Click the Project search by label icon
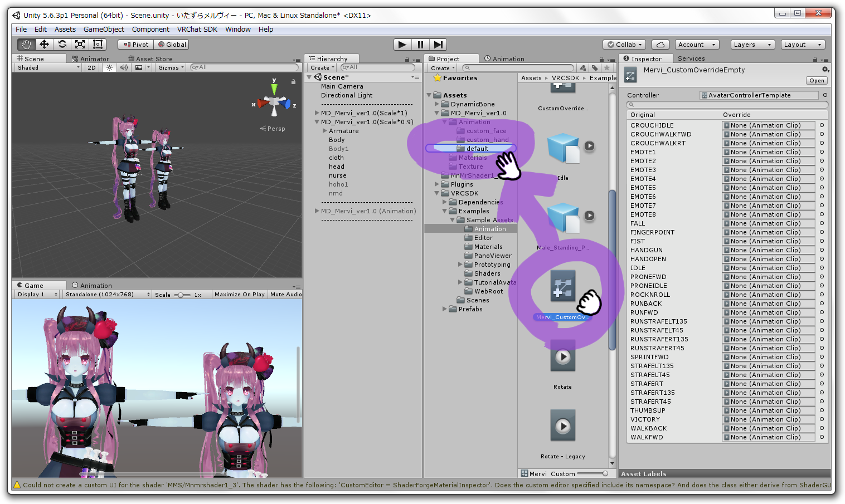The width and height of the screenshot is (845, 504). point(595,68)
